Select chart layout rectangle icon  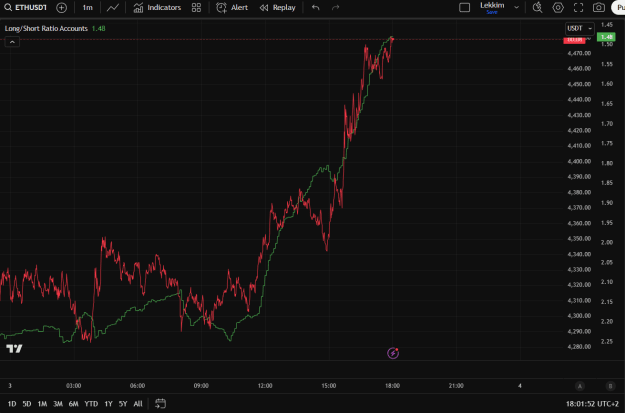click(464, 8)
